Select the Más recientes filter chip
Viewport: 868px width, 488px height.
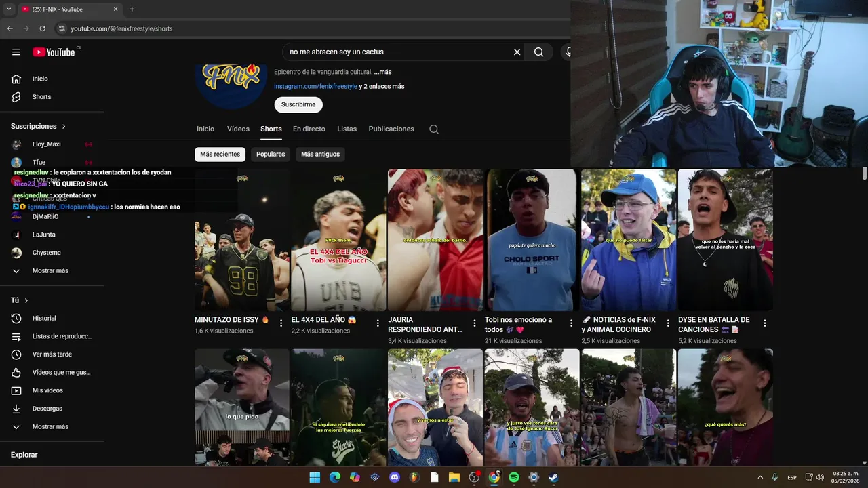pos(220,155)
